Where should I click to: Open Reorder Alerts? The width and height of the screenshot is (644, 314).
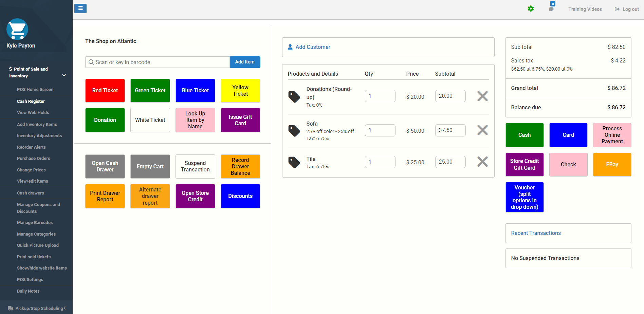tap(31, 147)
